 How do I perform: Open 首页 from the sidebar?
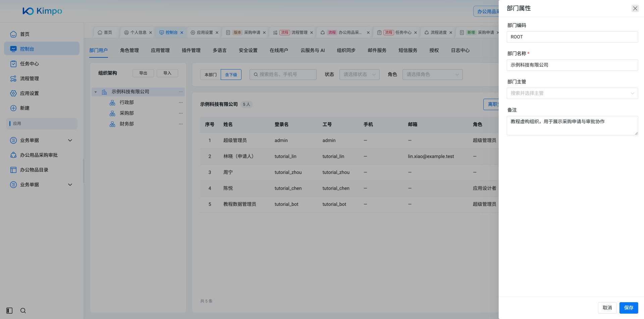tap(42, 34)
